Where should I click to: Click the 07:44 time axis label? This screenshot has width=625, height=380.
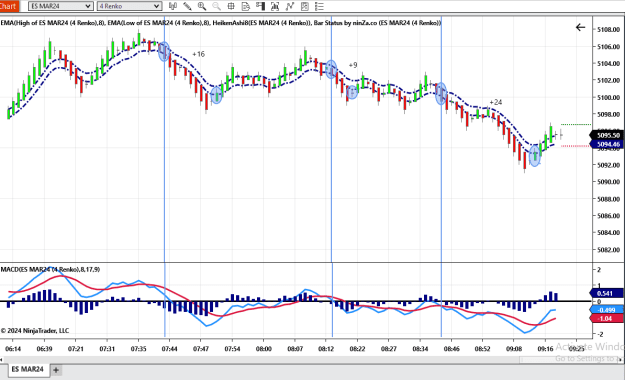coord(169,348)
